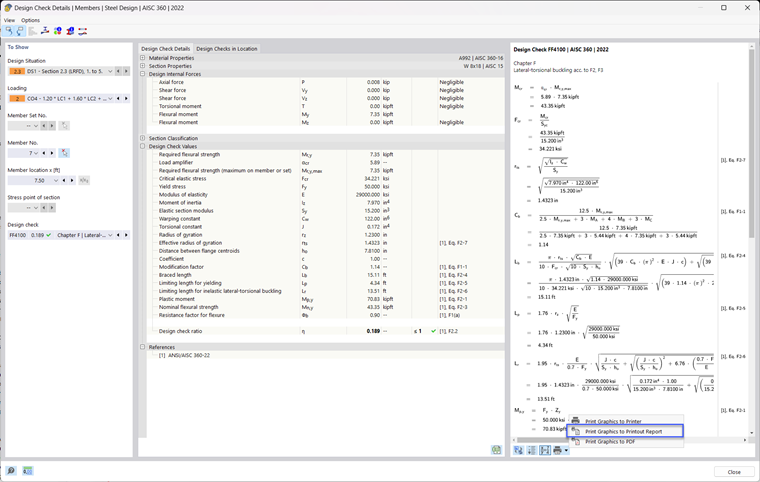Expand Section Properties section

142,66
